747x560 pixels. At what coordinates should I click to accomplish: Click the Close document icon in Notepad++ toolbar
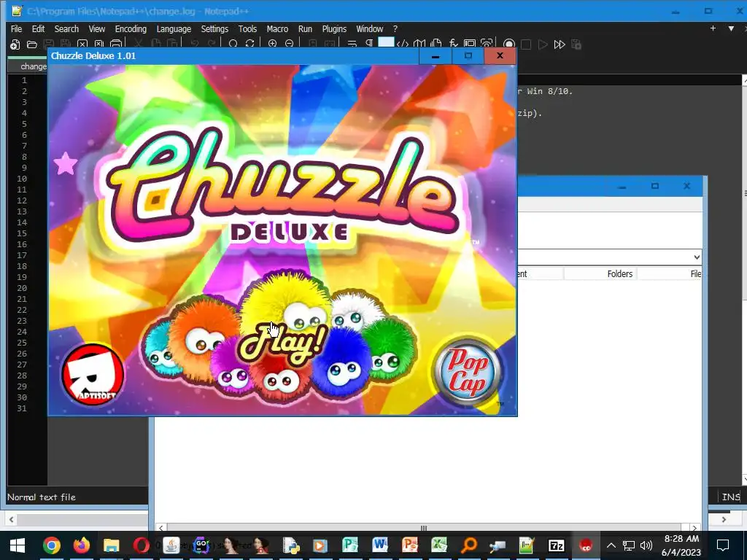tap(82, 44)
